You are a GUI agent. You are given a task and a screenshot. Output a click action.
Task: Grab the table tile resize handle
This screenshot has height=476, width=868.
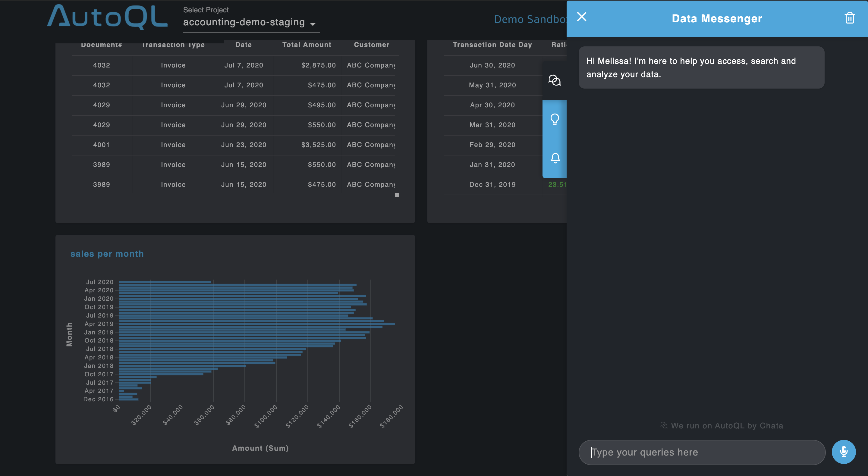397,195
